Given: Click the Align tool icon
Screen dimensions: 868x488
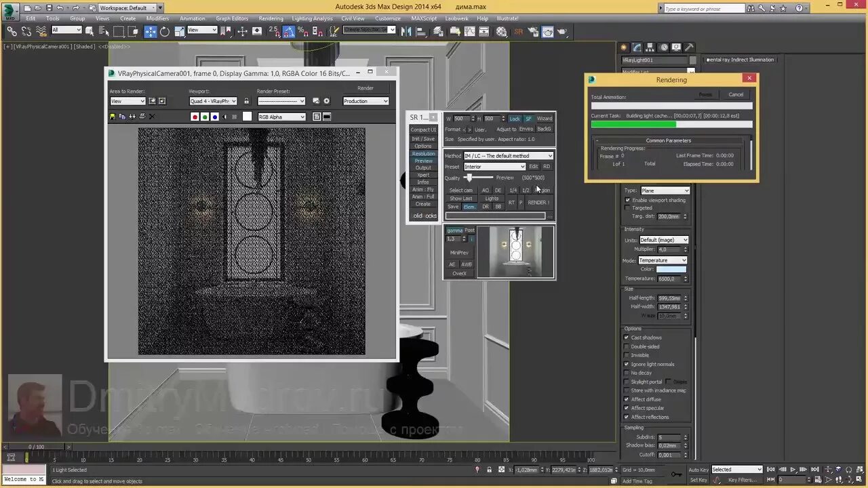Looking at the screenshot, I should [x=420, y=31].
